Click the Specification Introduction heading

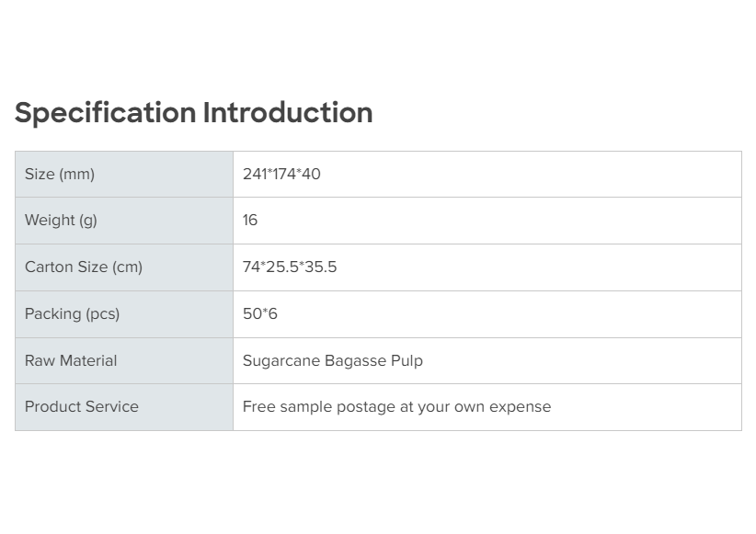tap(193, 113)
